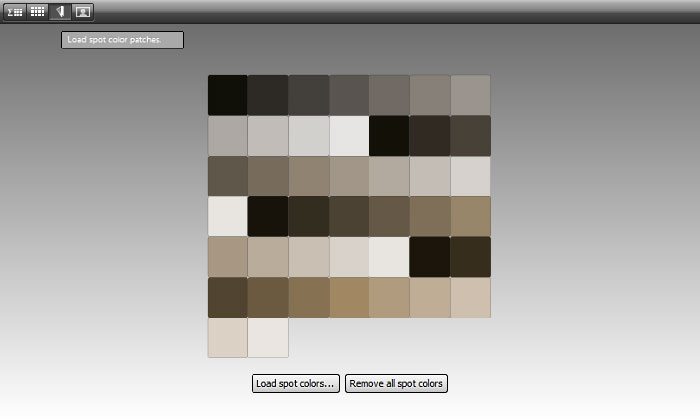Switch to the patch grid view icon

[38, 12]
